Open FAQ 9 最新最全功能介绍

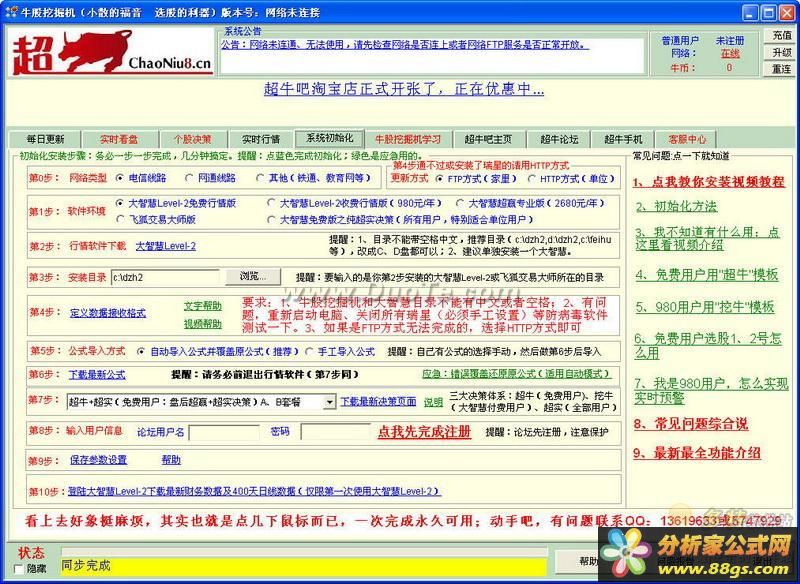point(697,452)
